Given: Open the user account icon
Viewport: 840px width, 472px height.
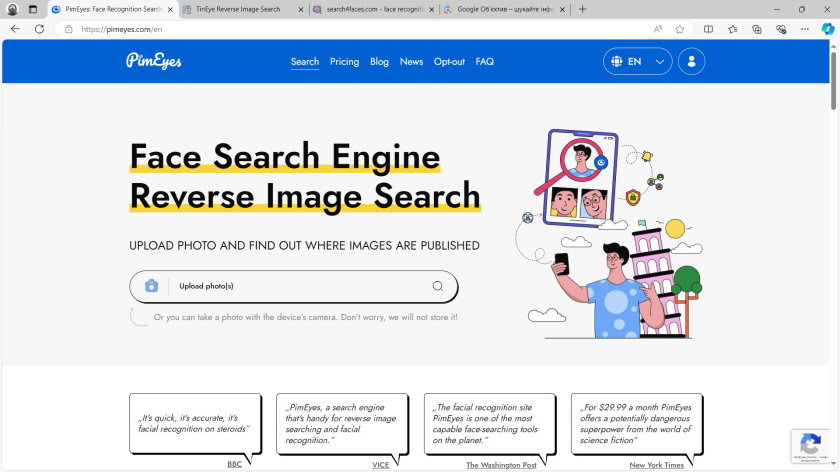Looking at the screenshot, I should [x=691, y=61].
